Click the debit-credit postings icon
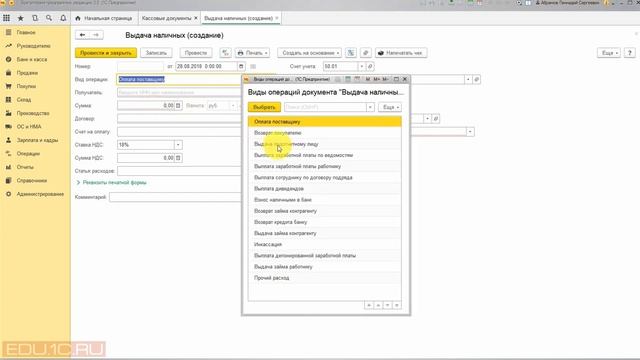640x360 pixels. 225,53
